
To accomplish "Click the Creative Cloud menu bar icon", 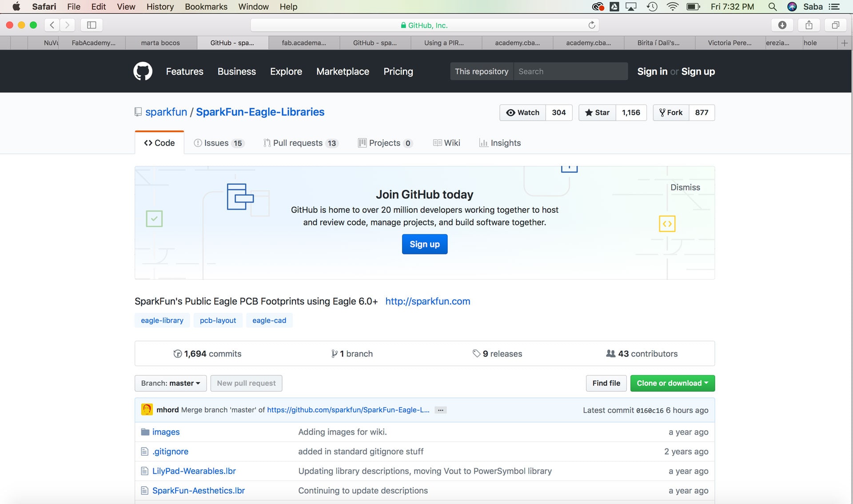I will click(598, 7).
